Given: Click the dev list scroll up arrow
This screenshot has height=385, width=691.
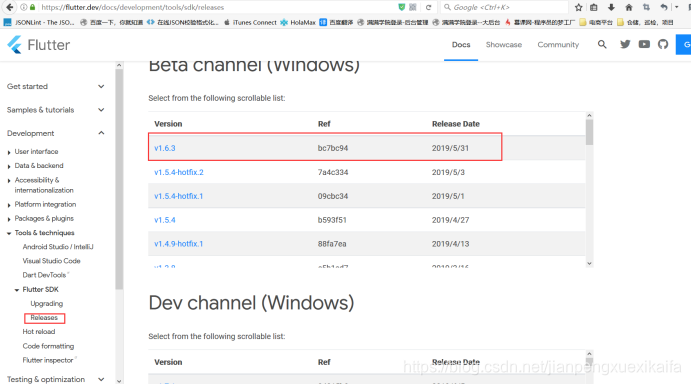Looking at the screenshot, I should click(589, 354).
